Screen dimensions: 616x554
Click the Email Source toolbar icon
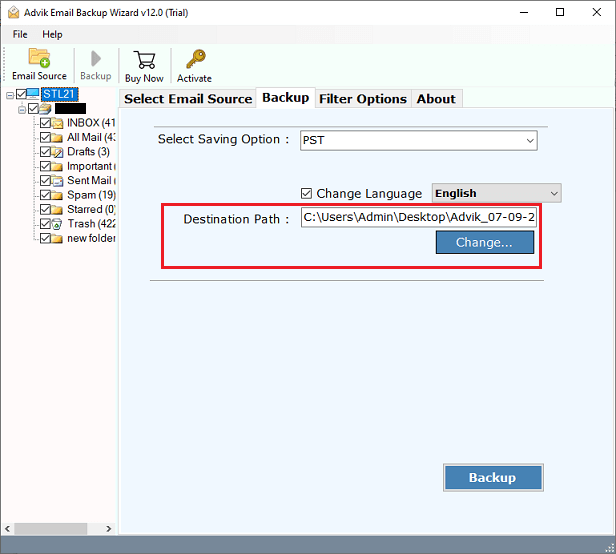(39, 58)
